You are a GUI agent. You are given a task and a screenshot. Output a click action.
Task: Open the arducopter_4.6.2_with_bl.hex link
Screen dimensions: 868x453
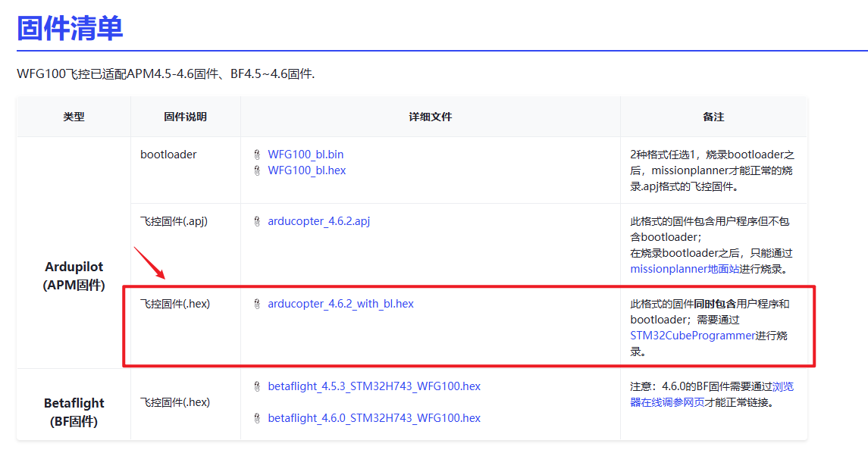point(340,304)
